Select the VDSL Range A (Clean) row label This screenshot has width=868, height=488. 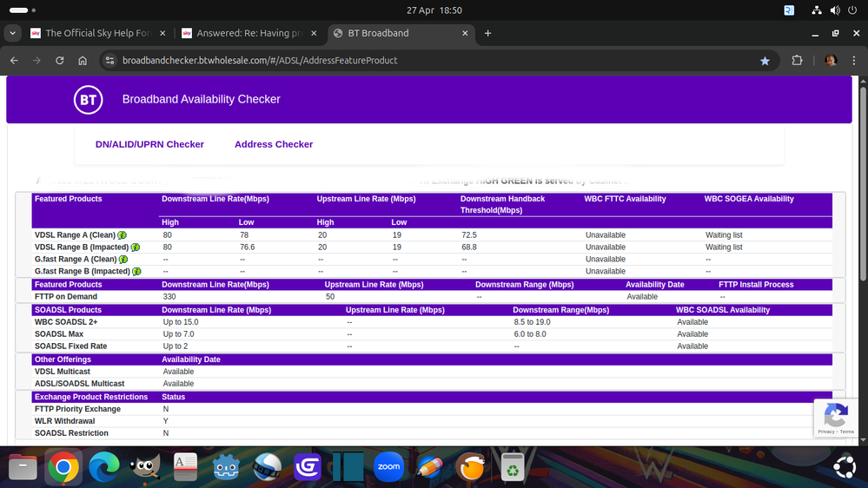pyautogui.click(x=75, y=235)
